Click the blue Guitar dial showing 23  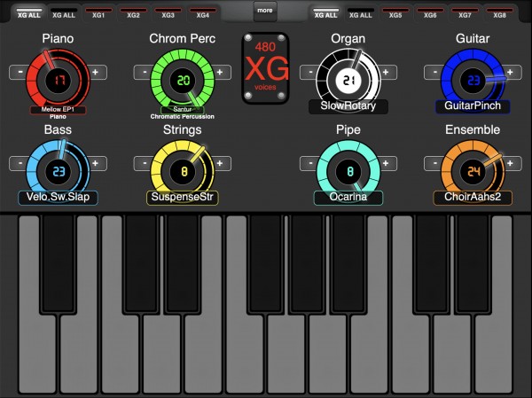point(473,81)
